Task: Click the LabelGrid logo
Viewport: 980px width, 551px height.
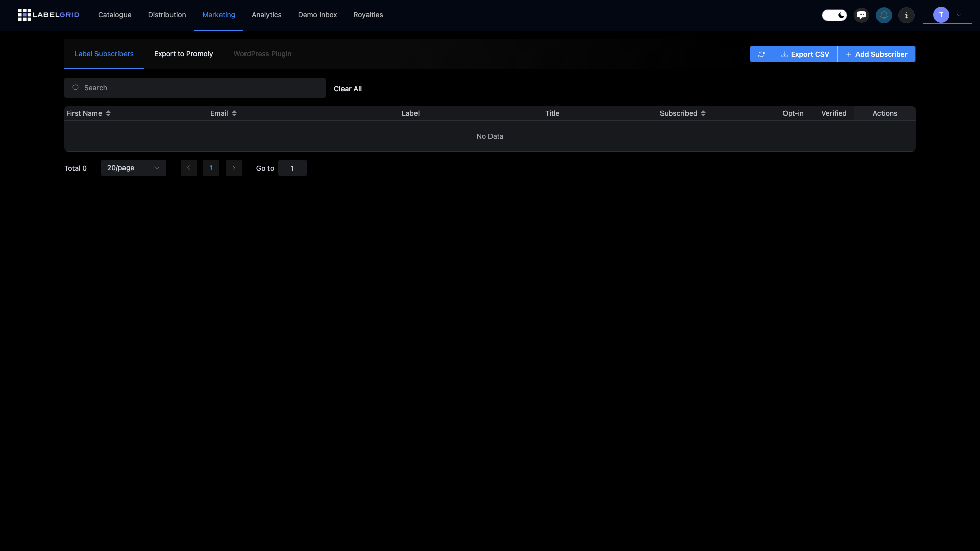Action: (48, 15)
